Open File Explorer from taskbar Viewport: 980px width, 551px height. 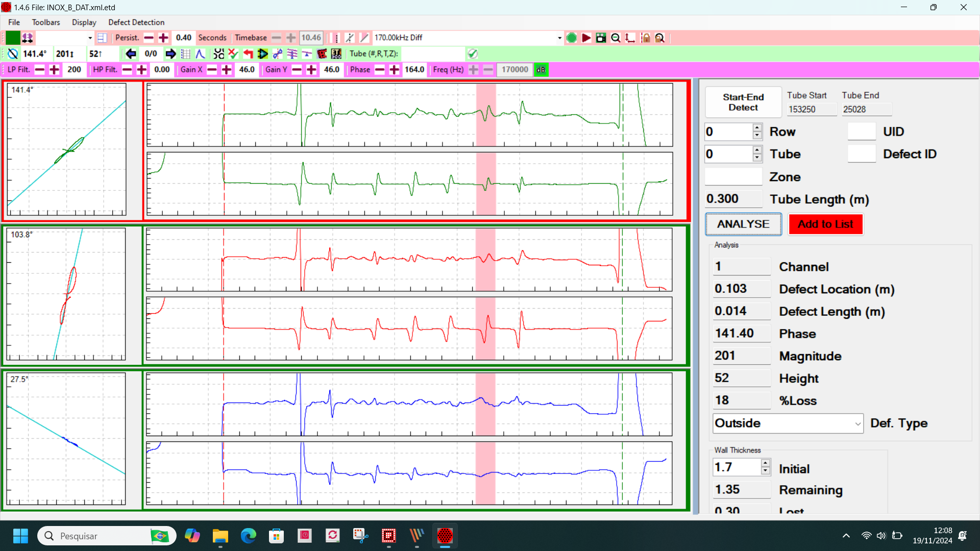(220, 536)
